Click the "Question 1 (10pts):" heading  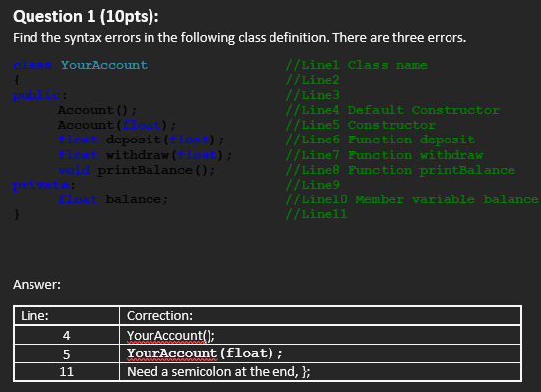(86, 16)
